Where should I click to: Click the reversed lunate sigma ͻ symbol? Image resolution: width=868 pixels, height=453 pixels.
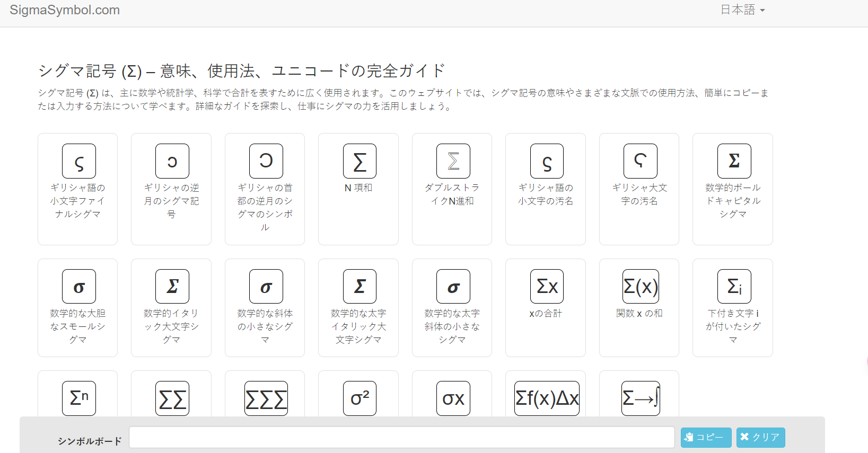click(x=172, y=161)
